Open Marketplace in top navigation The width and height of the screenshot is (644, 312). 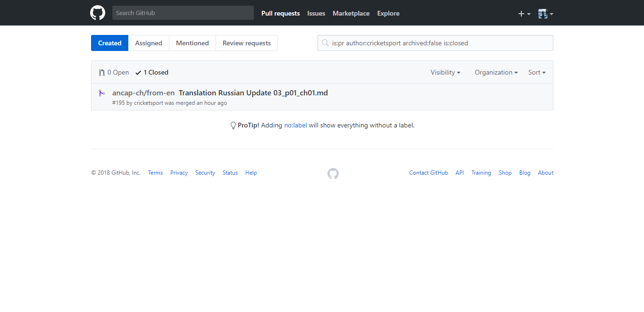point(351,13)
